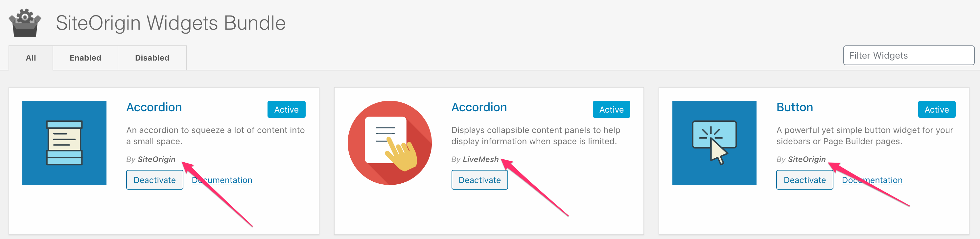
Task: Open the LiveMesh Accordion widget title
Action: point(479,107)
